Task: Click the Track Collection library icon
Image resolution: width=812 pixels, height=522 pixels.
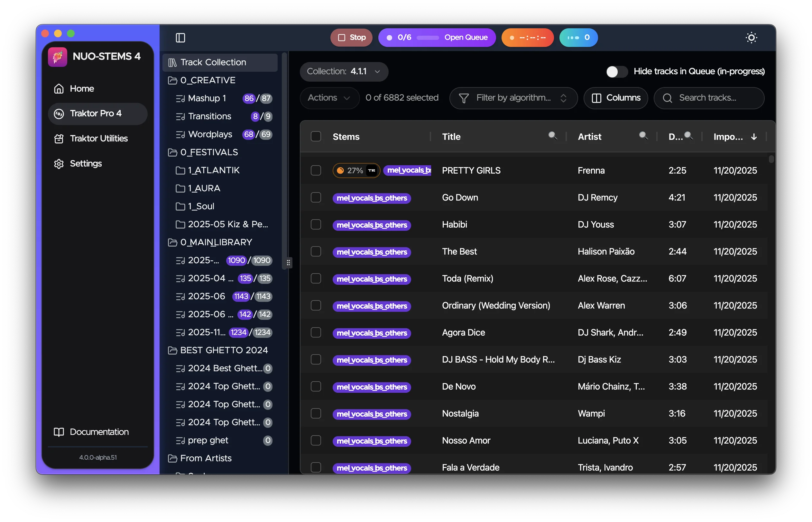Action: pyautogui.click(x=172, y=62)
